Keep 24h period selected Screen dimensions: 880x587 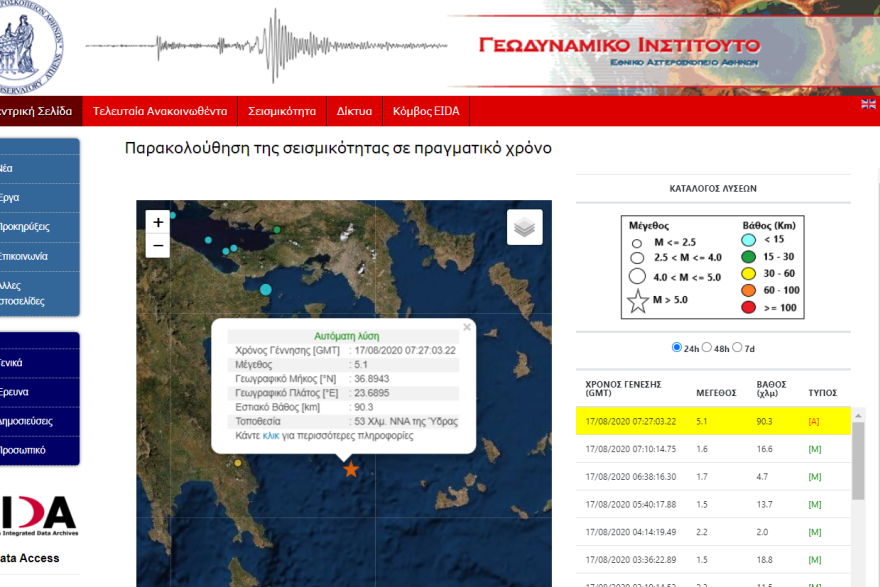pyautogui.click(x=677, y=347)
